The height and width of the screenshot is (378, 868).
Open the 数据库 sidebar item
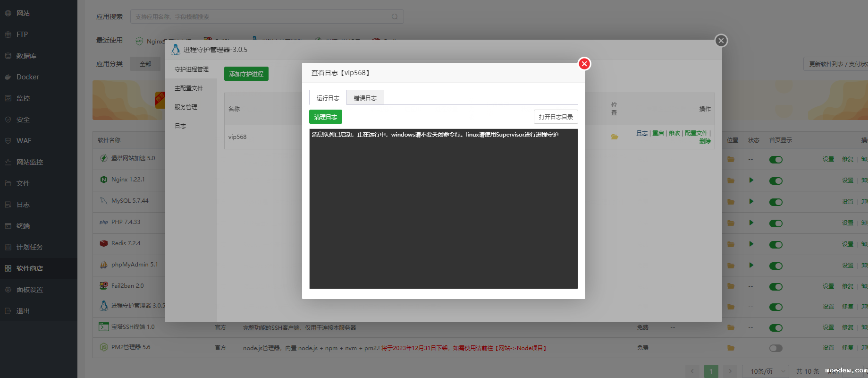tap(26, 56)
